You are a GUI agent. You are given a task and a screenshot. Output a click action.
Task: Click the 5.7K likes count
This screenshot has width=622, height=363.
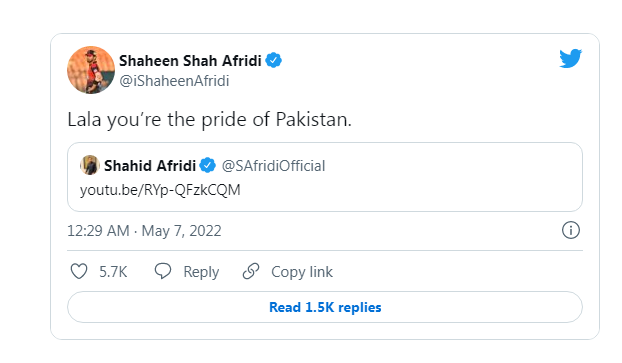(113, 272)
